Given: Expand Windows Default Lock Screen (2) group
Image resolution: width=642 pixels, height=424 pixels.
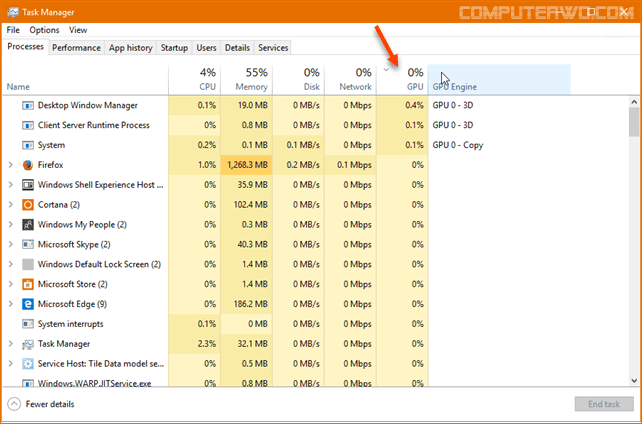Looking at the screenshot, I should [x=11, y=264].
